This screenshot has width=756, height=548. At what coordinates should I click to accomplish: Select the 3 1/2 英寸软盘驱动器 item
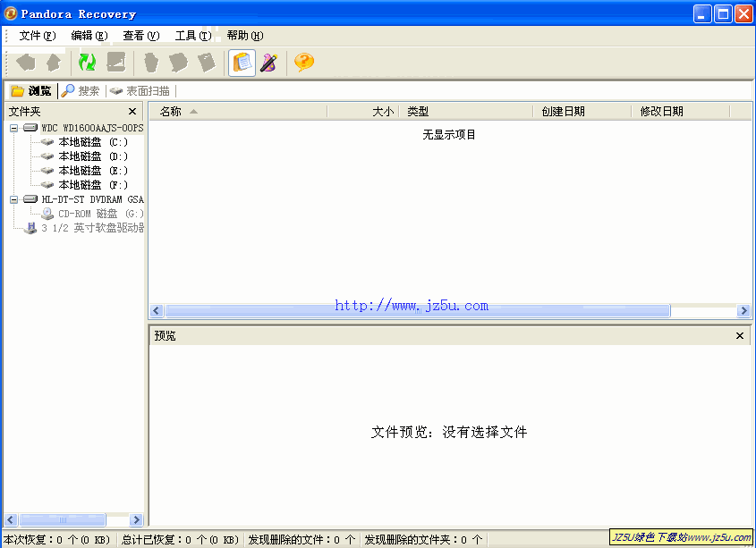coord(92,228)
